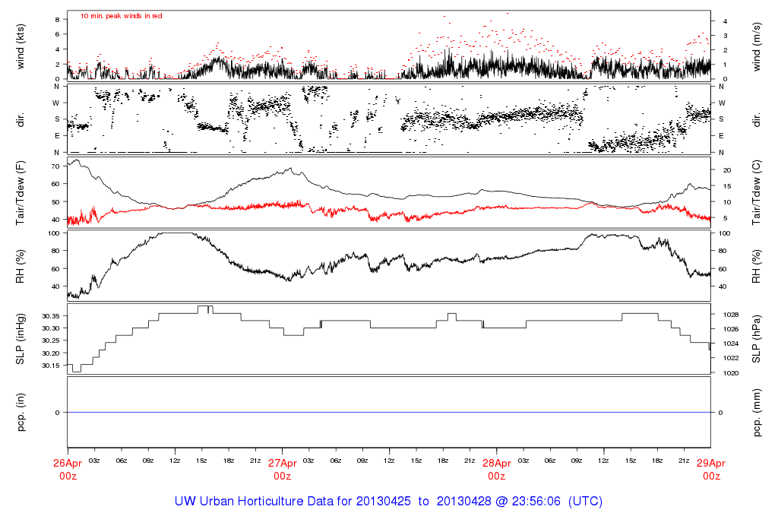Click the 8 tick on wind kts axis
778x532 pixels.
(x=58, y=19)
